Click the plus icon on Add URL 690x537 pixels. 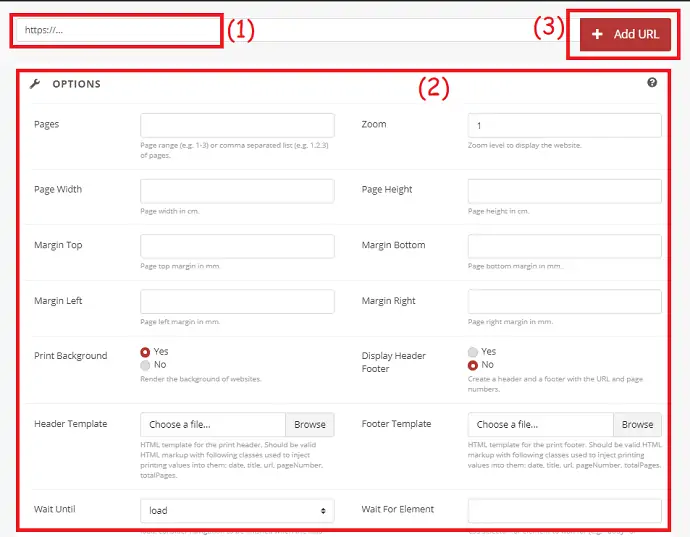pyautogui.click(x=597, y=34)
